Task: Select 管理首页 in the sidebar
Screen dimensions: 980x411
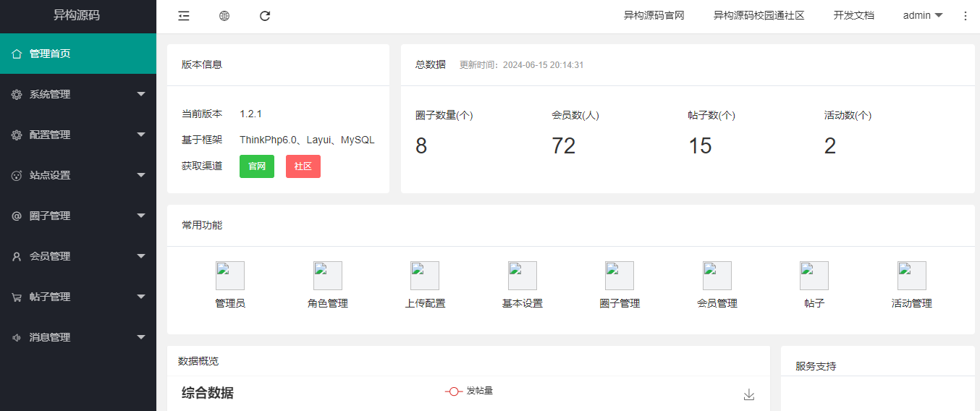Action: (78, 54)
